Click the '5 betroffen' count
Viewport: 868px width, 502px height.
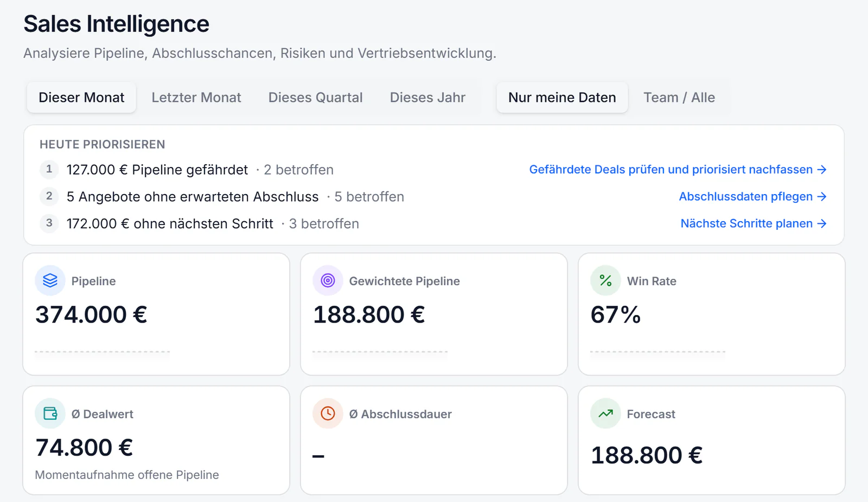pyautogui.click(x=369, y=197)
